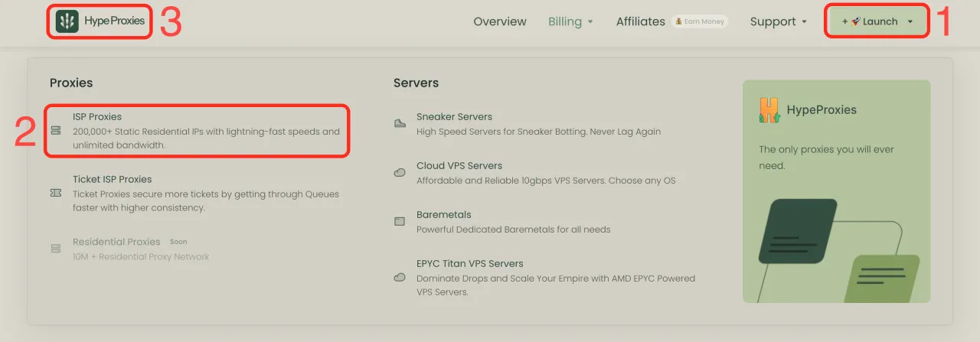Click the Residential Proxies server icon
Screen dimensions: 980x342
pos(56,249)
